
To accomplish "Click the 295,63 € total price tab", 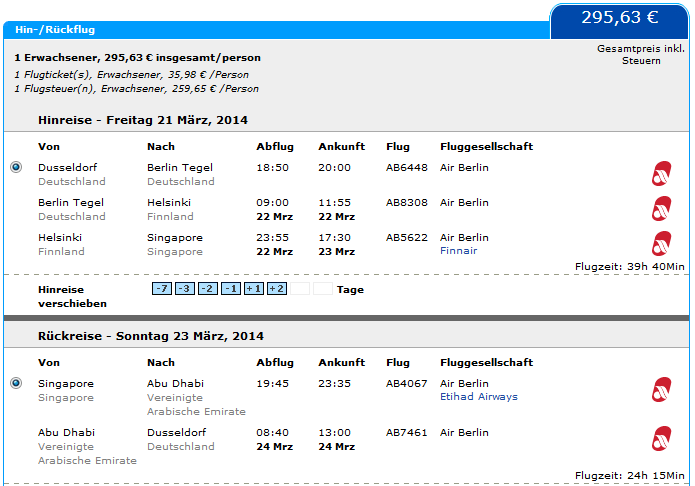I will pos(619,21).
